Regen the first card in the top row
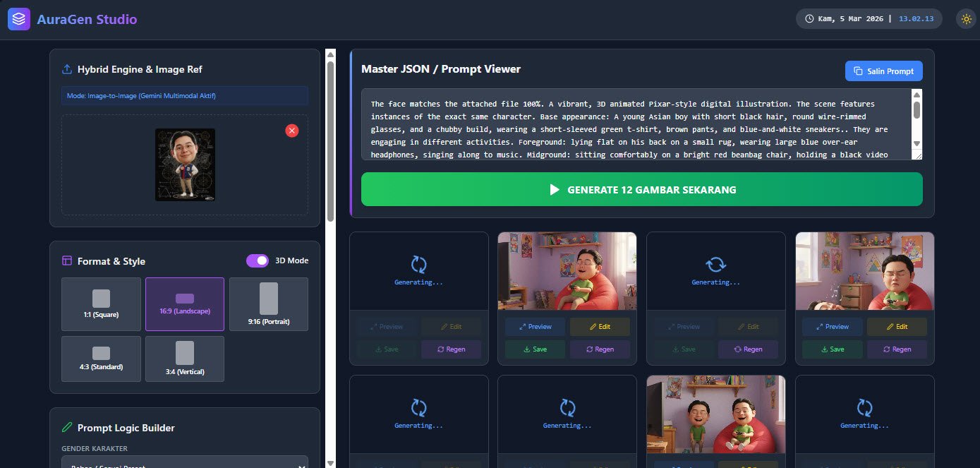980x468 pixels. click(x=452, y=349)
